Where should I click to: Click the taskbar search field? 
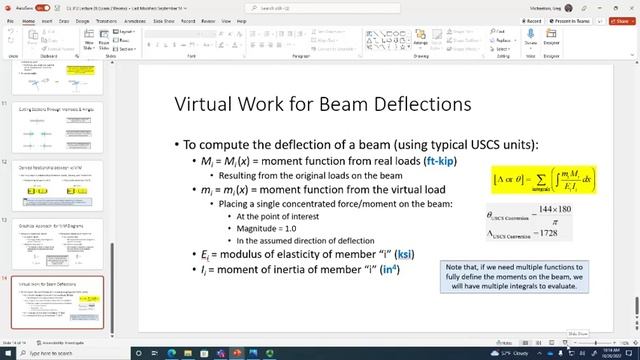coord(73,353)
